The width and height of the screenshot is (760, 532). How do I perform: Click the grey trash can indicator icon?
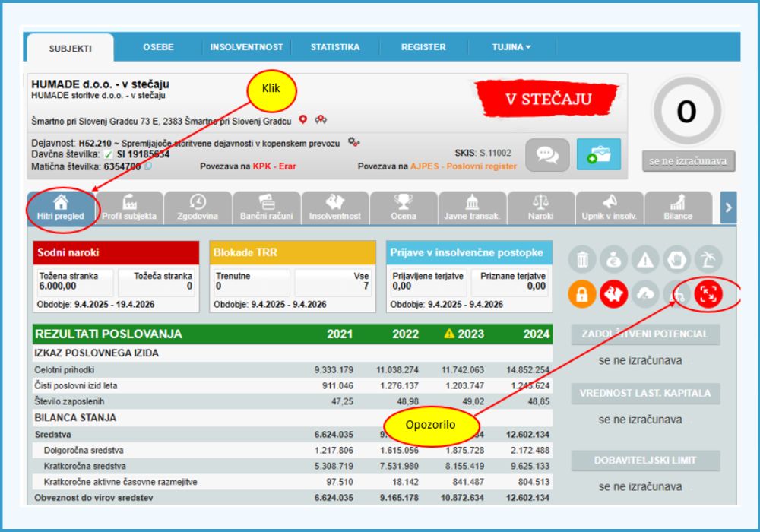tap(582, 261)
